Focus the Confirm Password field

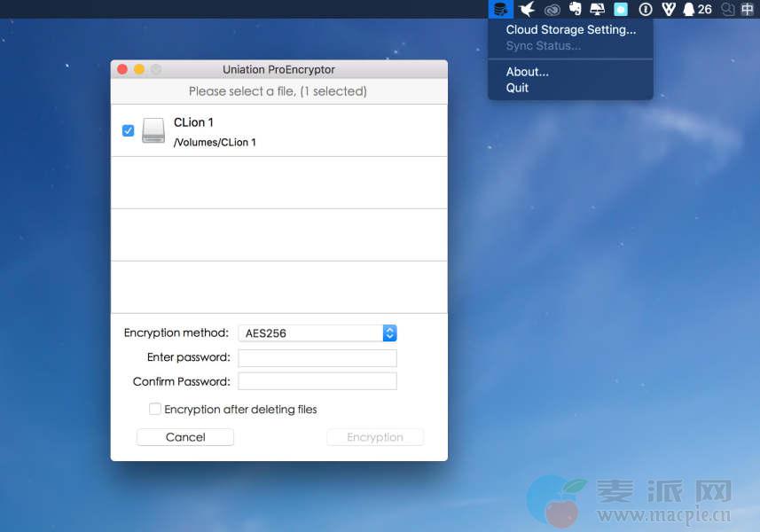317,381
